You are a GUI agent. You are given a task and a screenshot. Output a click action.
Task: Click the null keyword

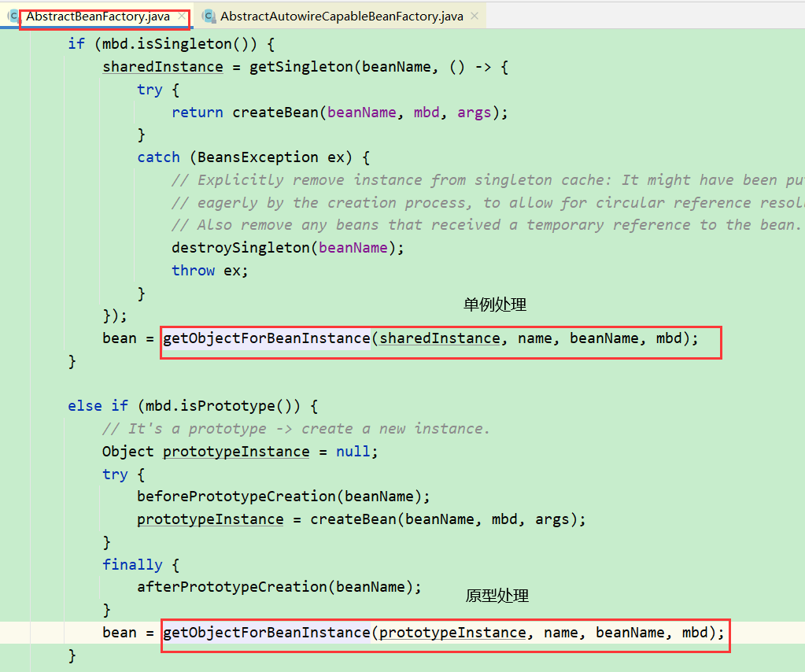[x=353, y=452]
